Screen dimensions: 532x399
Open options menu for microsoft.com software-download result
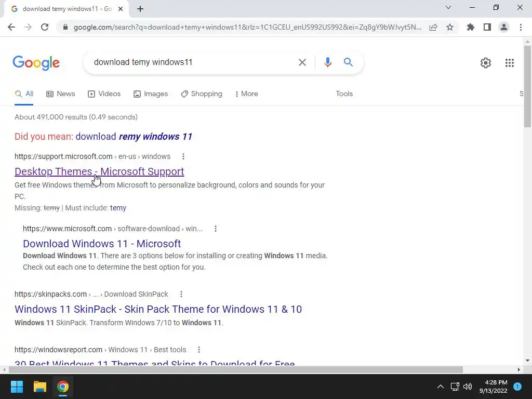point(216,229)
